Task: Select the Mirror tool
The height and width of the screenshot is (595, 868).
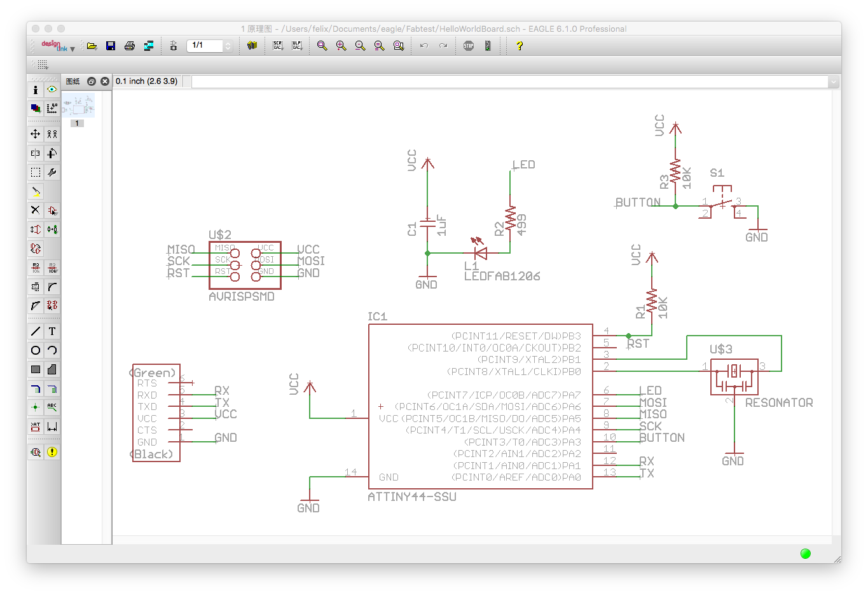Action: coord(36,153)
